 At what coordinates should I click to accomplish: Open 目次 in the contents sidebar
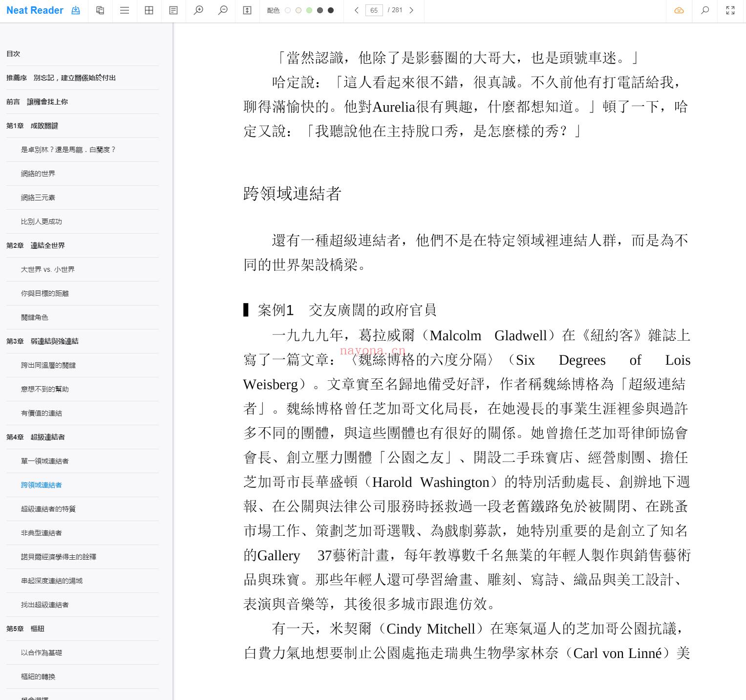[13, 54]
